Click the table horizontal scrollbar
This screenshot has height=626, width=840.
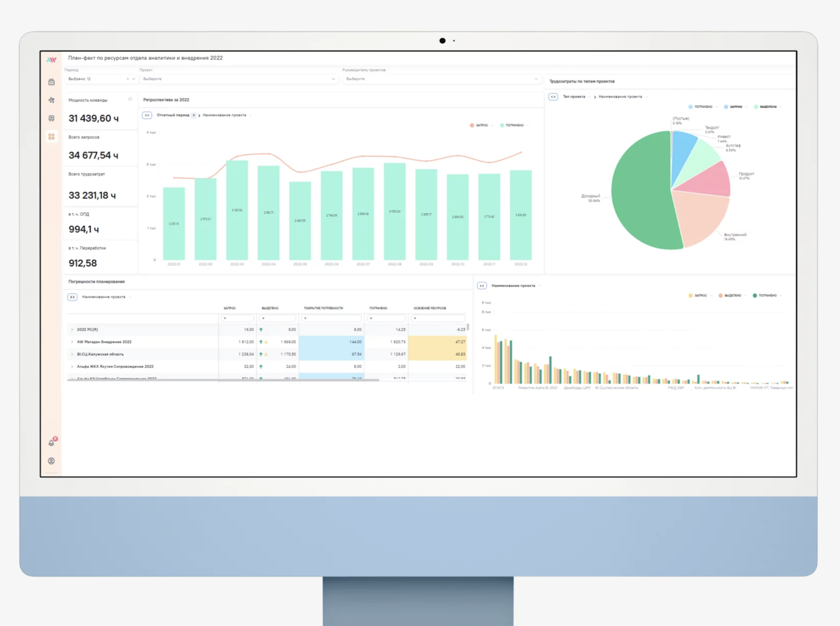(223, 380)
